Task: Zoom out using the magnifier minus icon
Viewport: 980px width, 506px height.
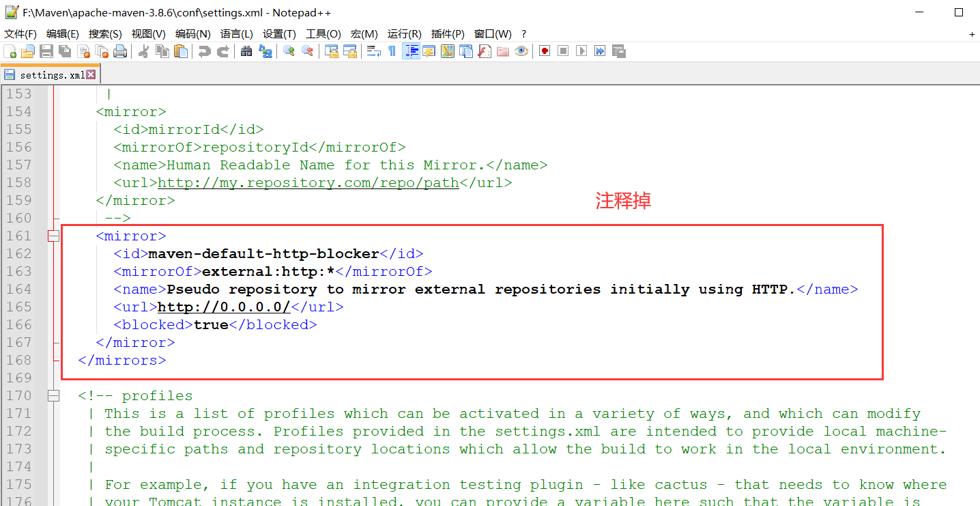Action: [x=307, y=51]
